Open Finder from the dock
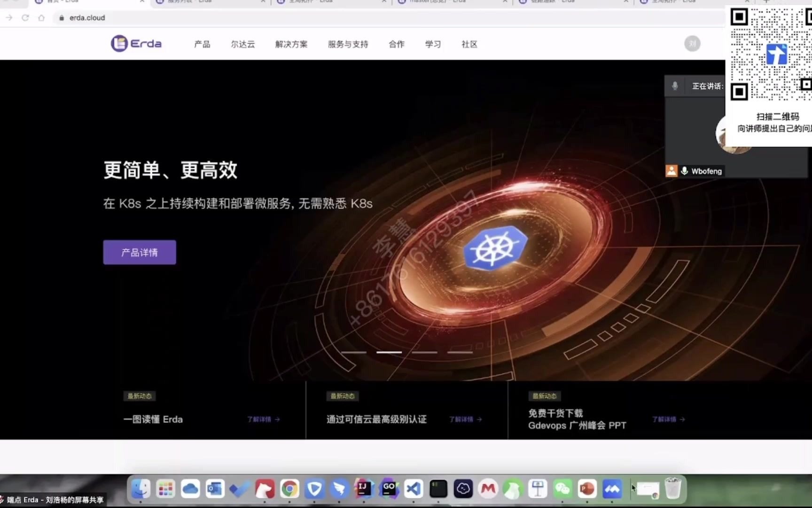The image size is (812, 508). pos(141,489)
